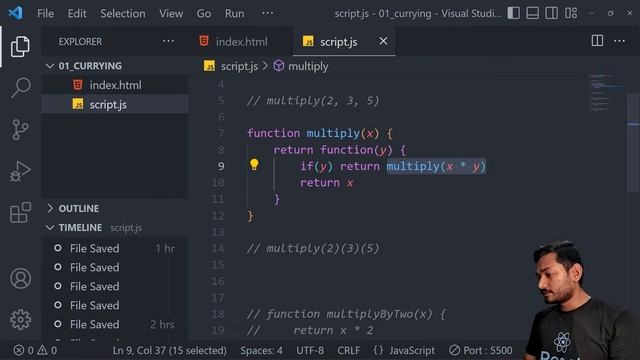Collapse the TIMELINE section
Screen dimensions: 640x360
tap(115, 227)
